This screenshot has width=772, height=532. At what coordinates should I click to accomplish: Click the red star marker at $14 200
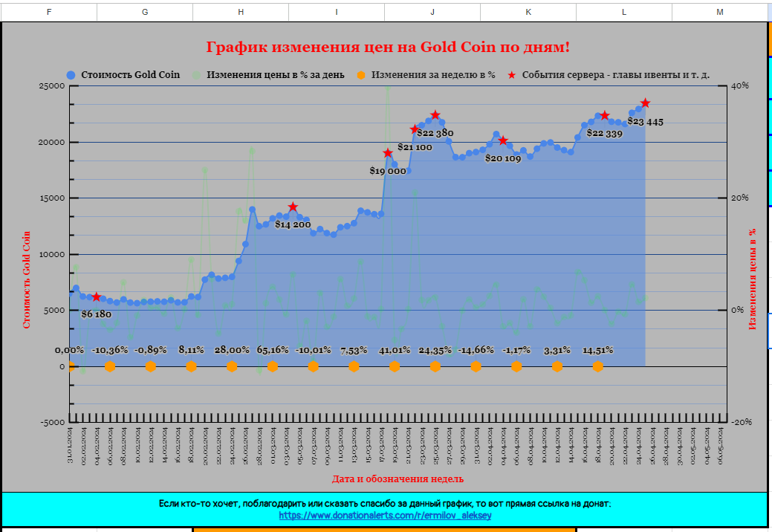pyautogui.click(x=293, y=207)
